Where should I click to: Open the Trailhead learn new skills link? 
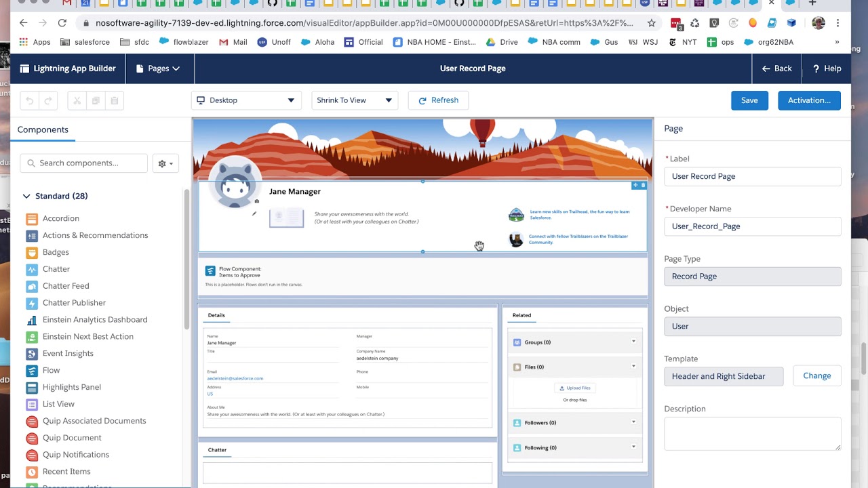pos(579,214)
